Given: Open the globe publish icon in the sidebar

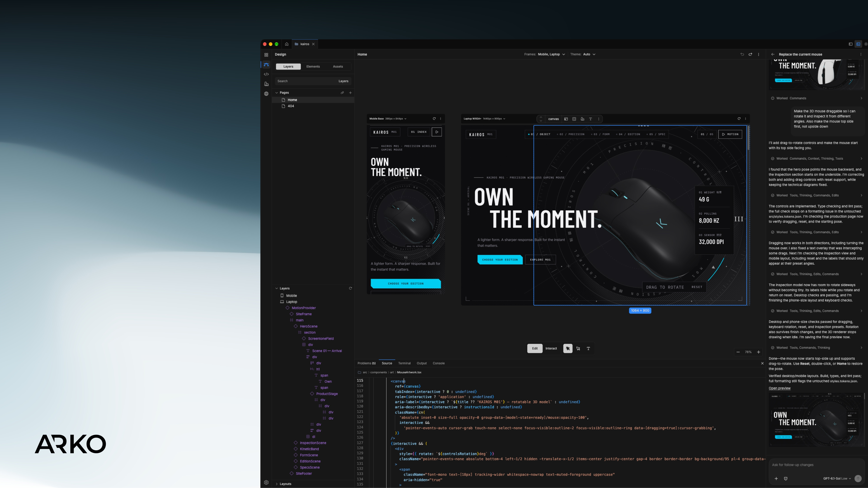Looking at the screenshot, I should coord(266,94).
